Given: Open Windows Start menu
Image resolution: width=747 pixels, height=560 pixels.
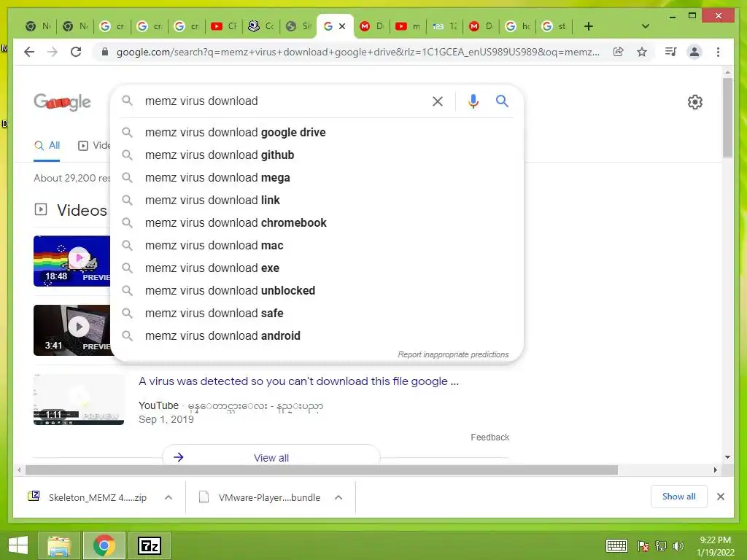Looking at the screenshot, I should [18, 545].
